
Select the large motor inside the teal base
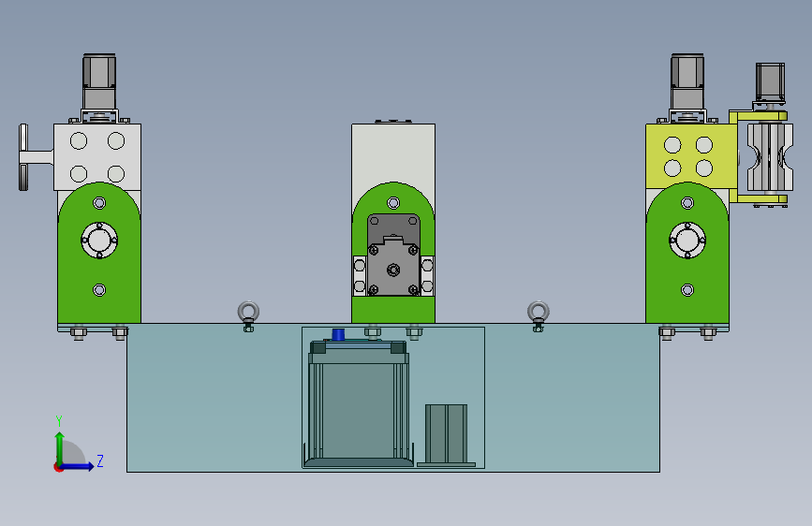point(359,402)
